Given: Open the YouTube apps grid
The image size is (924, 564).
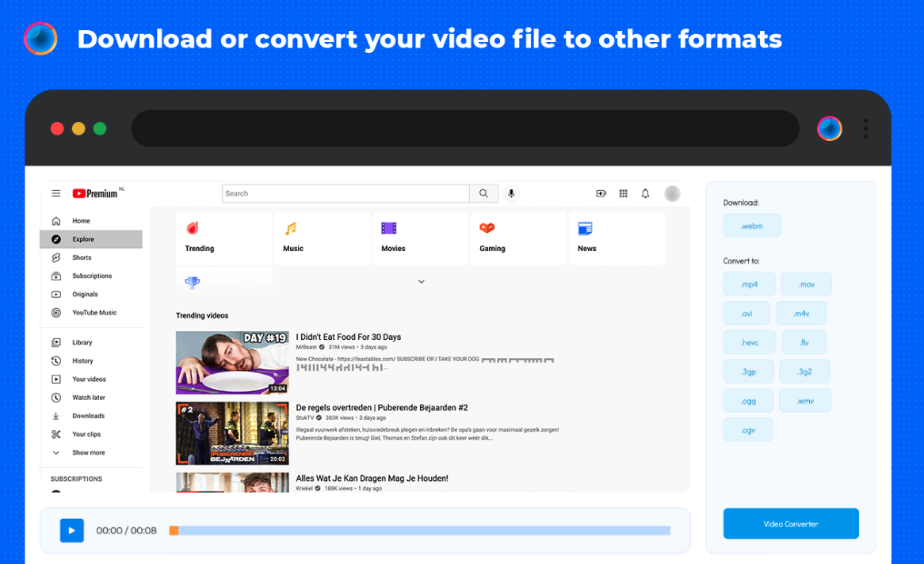Looking at the screenshot, I should (623, 193).
